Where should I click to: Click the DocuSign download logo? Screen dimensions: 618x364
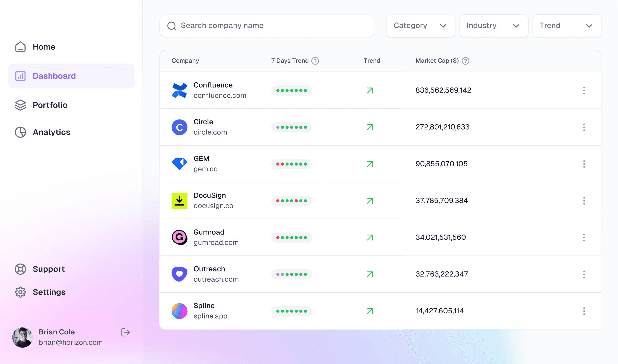click(179, 201)
